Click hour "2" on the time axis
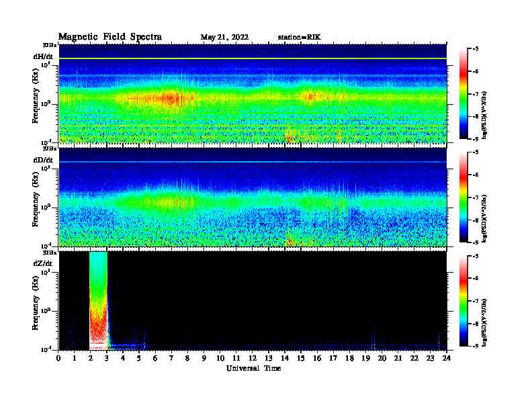532x411 pixels. 91,358
